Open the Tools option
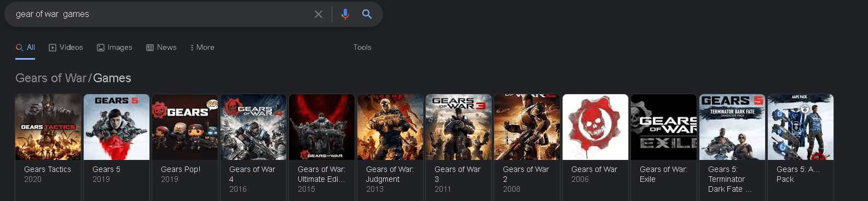The image size is (868, 201). [x=362, y=48]
